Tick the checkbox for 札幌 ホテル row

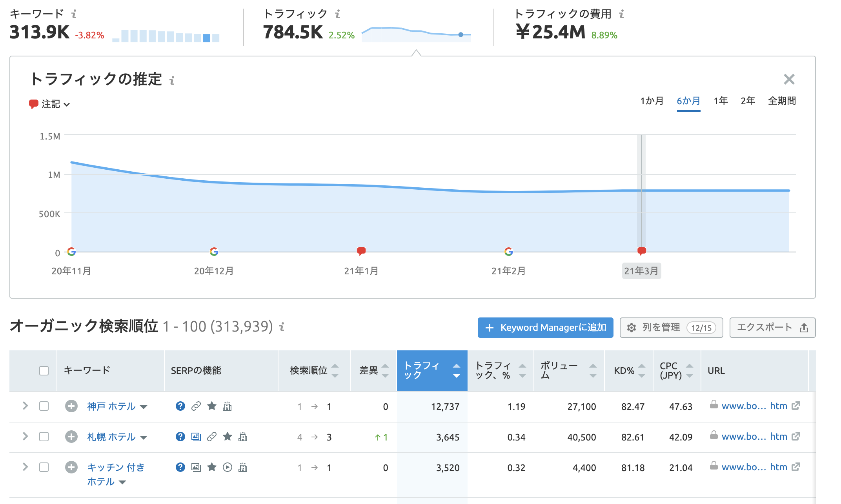click(x=44, y=437)
